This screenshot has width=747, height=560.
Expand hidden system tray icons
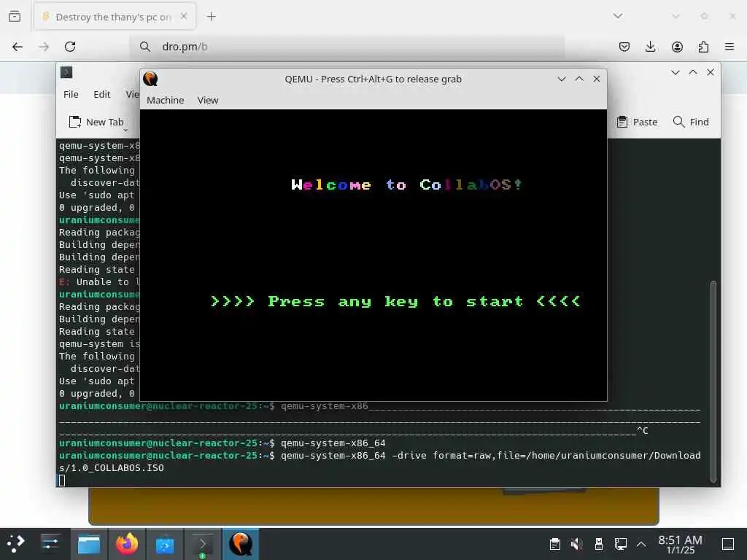(x=641, y=544)
